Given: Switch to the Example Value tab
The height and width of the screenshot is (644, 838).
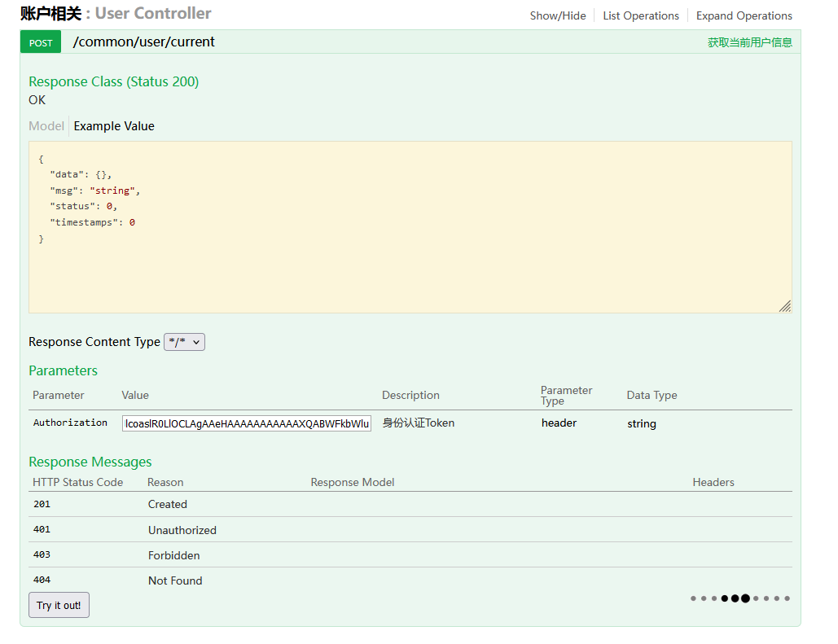Looking at the screenshot, I should pos(114,126).
